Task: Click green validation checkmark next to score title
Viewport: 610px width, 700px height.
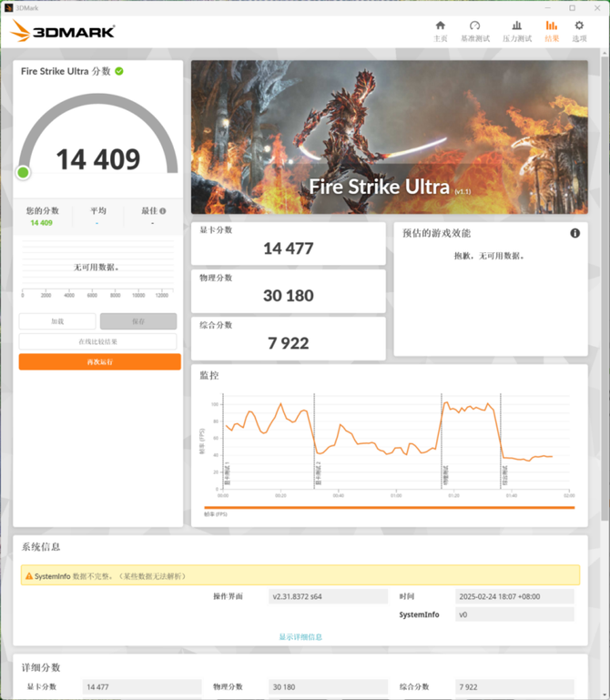Action: coord(119,71)
